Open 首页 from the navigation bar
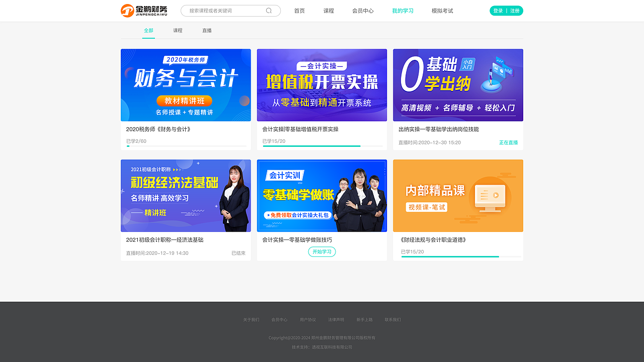644x362 pixels. pos(299,11)
